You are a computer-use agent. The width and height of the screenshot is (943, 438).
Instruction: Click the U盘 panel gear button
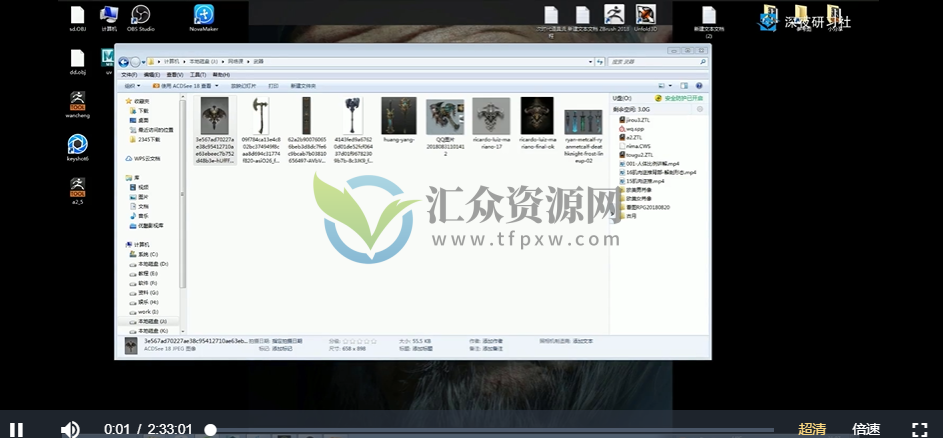(x=699, y=110)
